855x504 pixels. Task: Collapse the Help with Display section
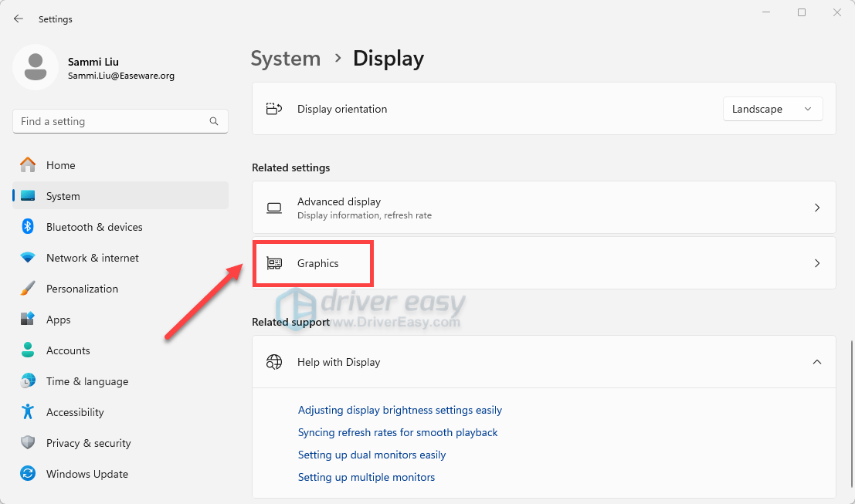(816, 362)
